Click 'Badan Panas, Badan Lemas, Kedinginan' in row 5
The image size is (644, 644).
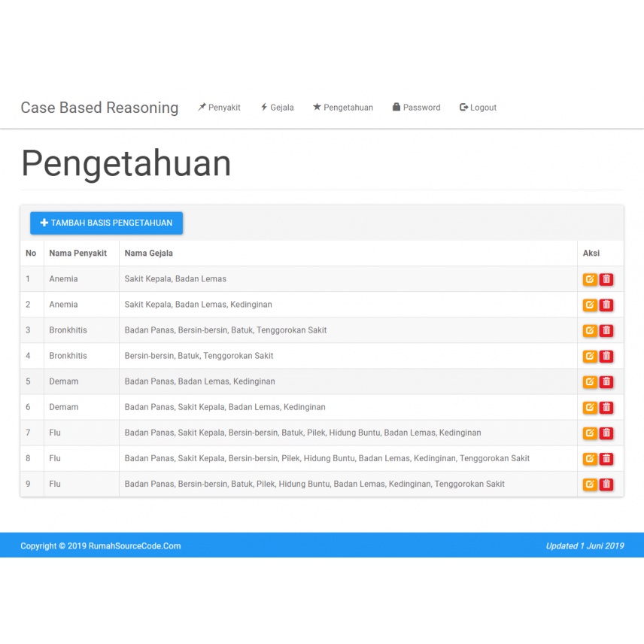[x=199, y=381]
